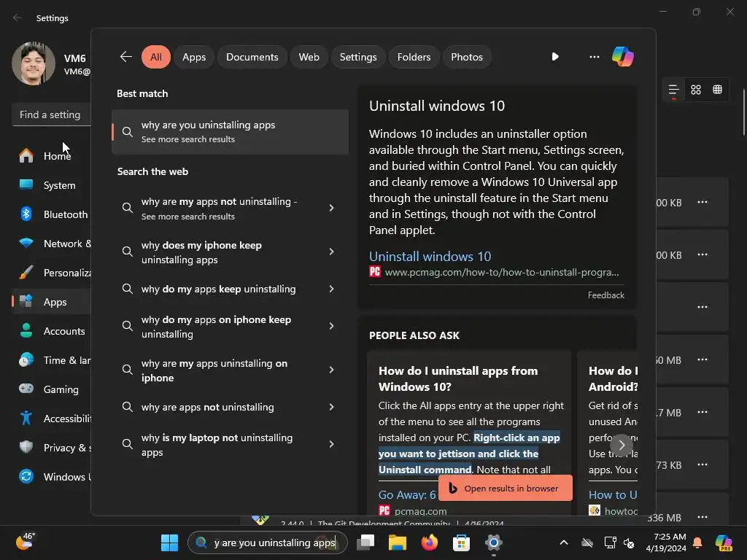Open the notifications bell icon

[x=697, y=542]
